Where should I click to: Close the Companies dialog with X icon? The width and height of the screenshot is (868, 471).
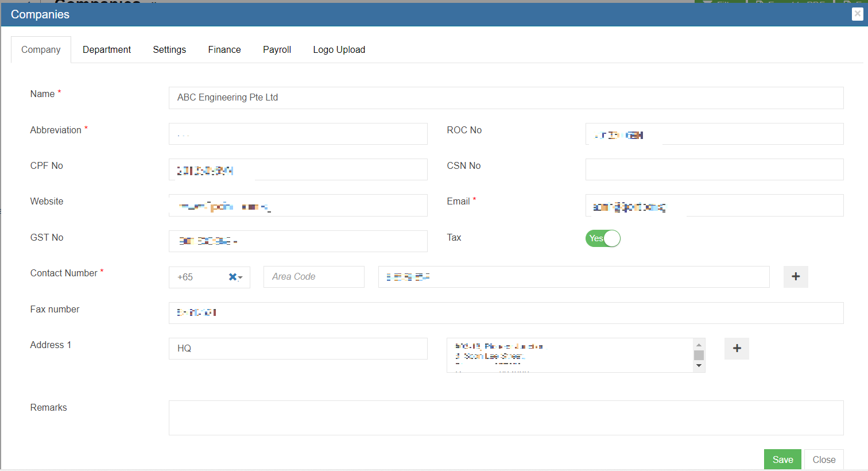point(857,14)
